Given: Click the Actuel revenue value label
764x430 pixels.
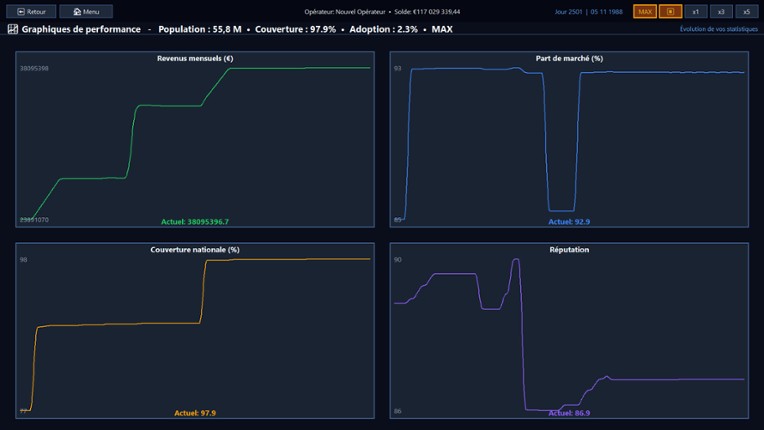Looking at the screenshot, I should click(x=195, y=221).
